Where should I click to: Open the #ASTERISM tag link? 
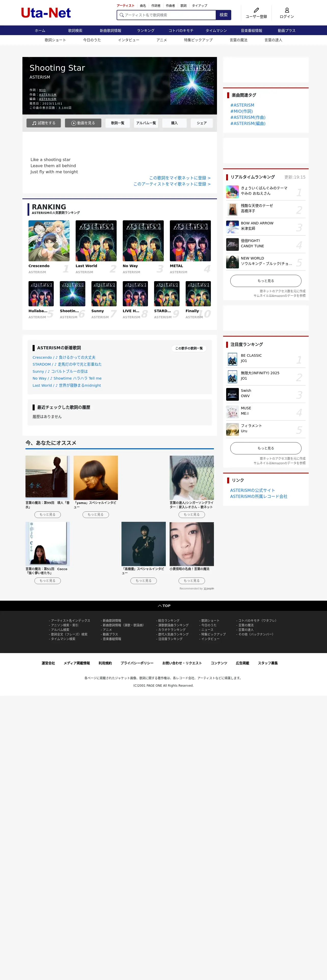242,105
